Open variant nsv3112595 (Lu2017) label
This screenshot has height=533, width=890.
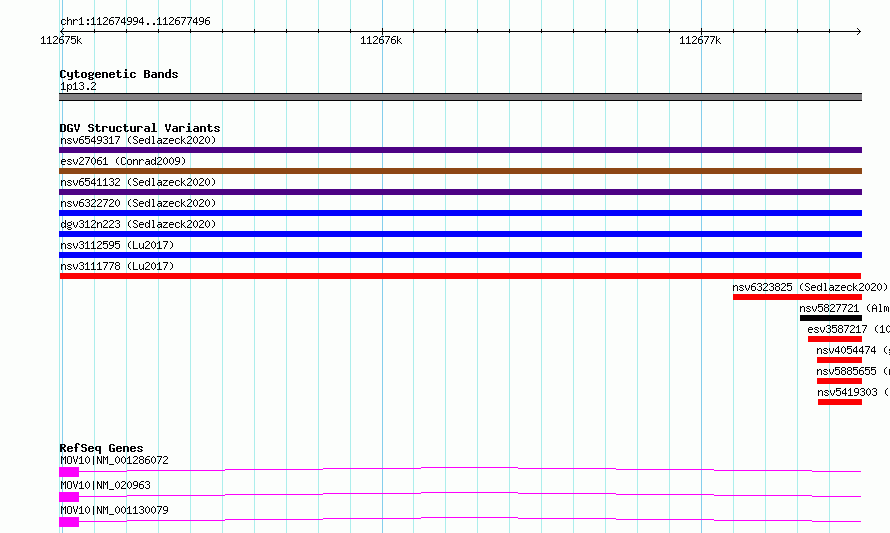click(x=117, y=245)
